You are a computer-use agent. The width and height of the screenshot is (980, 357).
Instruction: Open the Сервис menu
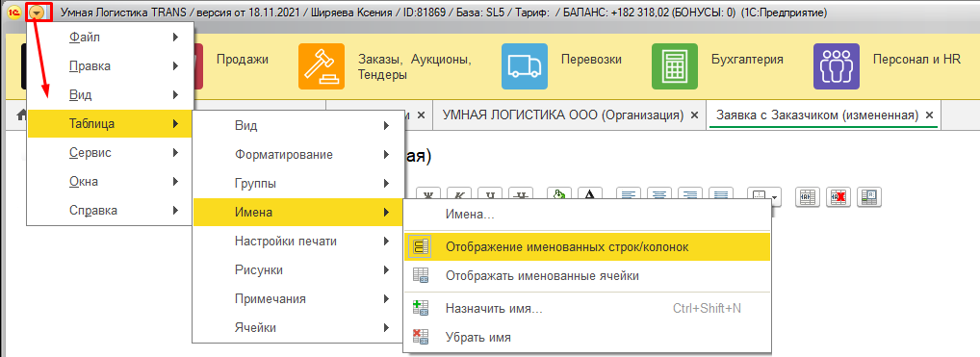111,153
